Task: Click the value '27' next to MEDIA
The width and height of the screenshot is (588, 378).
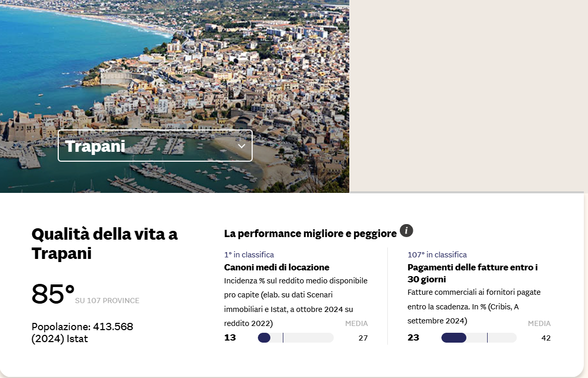Action: point(363,337)
